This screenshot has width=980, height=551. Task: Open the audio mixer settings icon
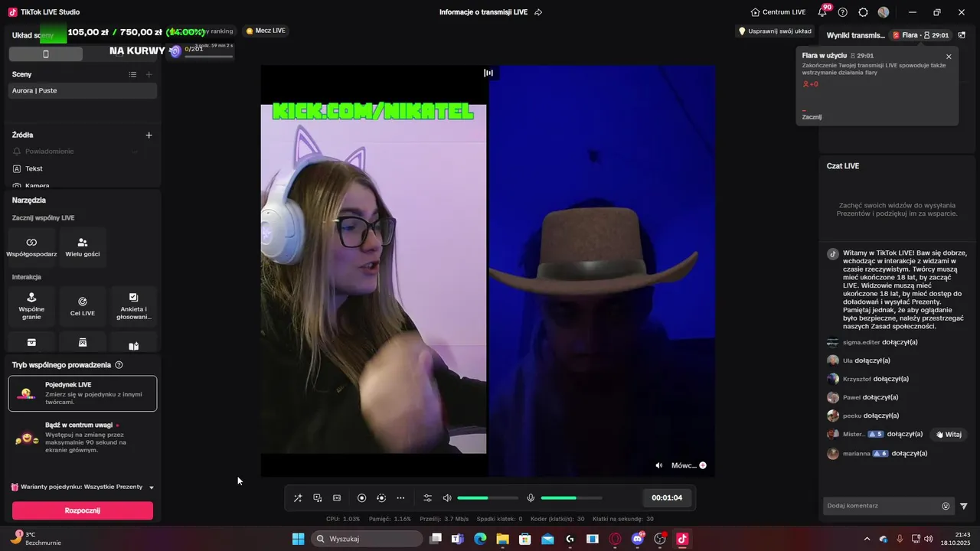tap(428, 498)
